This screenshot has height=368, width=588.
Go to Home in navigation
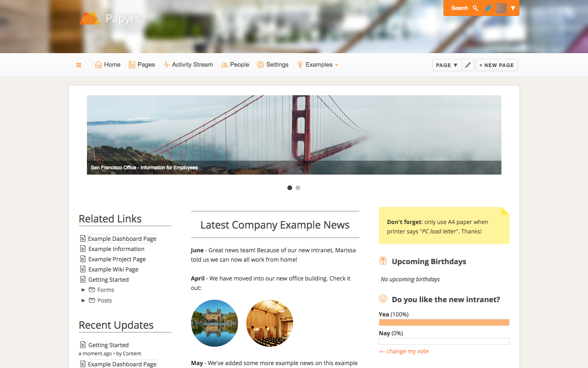pyautogui.click(x=108, y=65)
